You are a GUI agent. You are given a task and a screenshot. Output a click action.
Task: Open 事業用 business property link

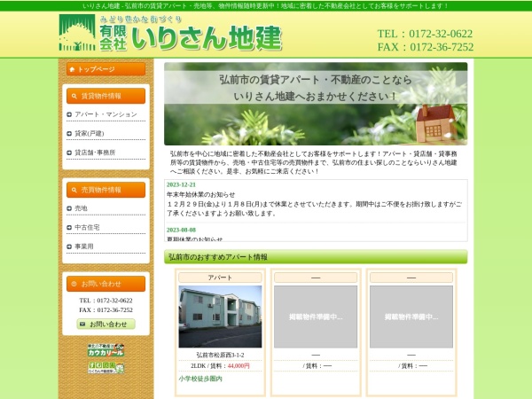point(84,246)
